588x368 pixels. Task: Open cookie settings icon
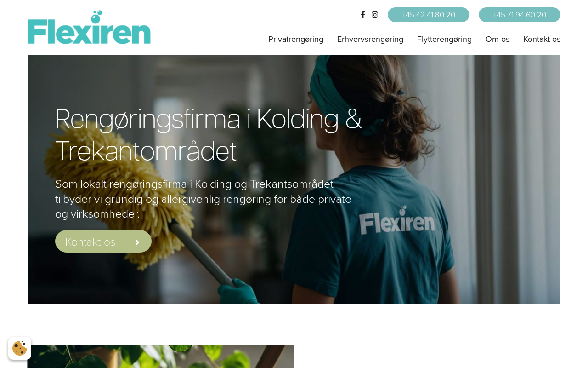(x=20, y=348)
